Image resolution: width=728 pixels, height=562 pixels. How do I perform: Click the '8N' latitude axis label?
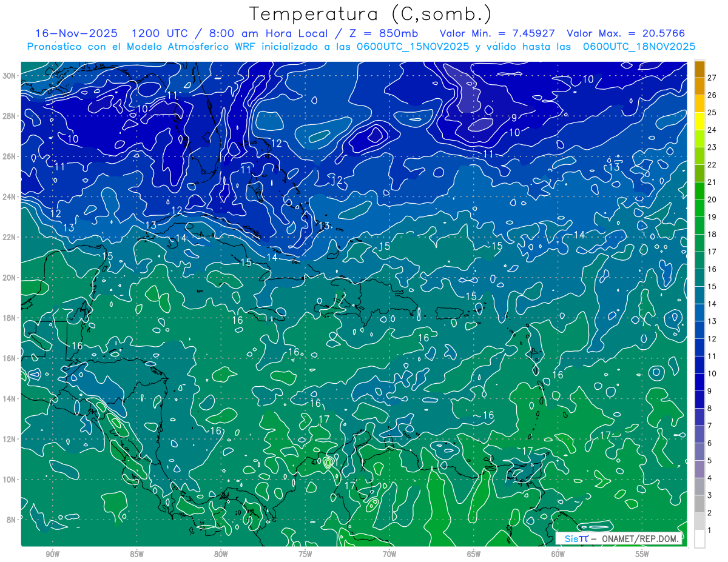tap(12, 520)
